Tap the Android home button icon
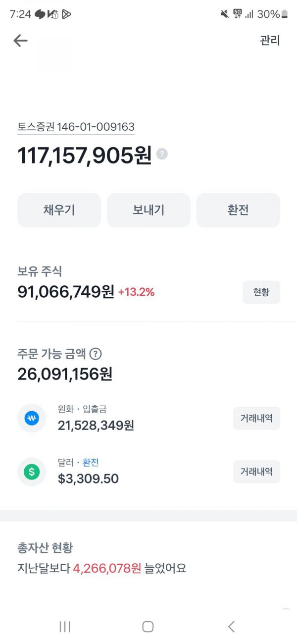The image size is (297, 644). tap(148, 626)
